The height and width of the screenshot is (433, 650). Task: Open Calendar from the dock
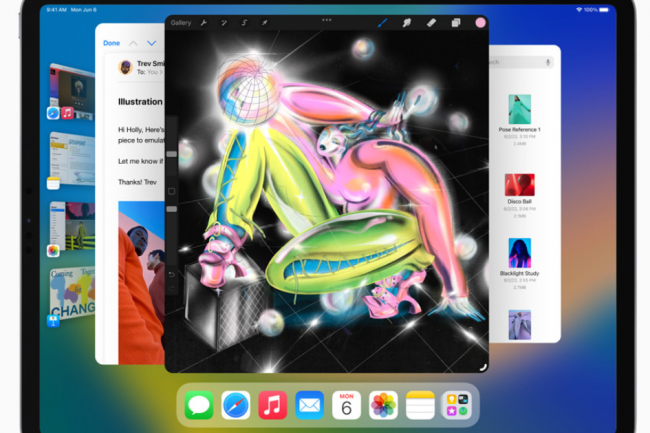[347, 405]
